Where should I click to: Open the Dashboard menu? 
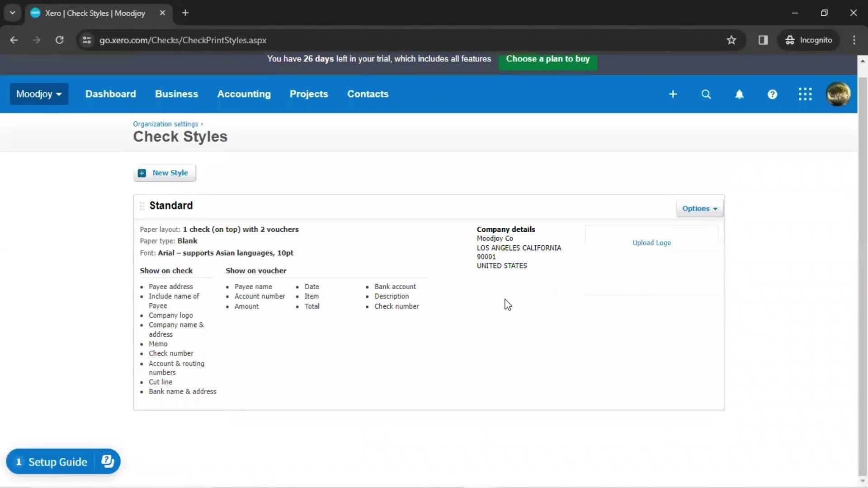[111, 94]
